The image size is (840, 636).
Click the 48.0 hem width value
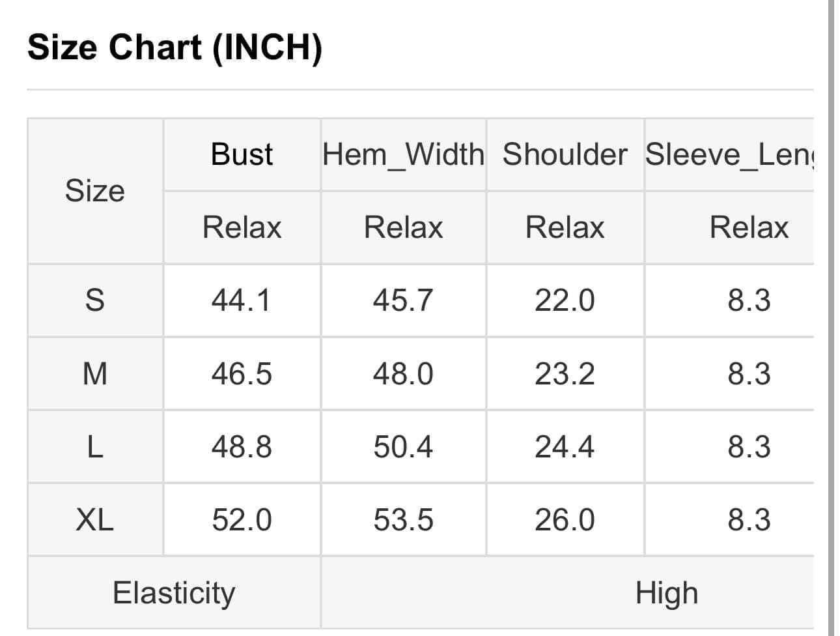403,373
